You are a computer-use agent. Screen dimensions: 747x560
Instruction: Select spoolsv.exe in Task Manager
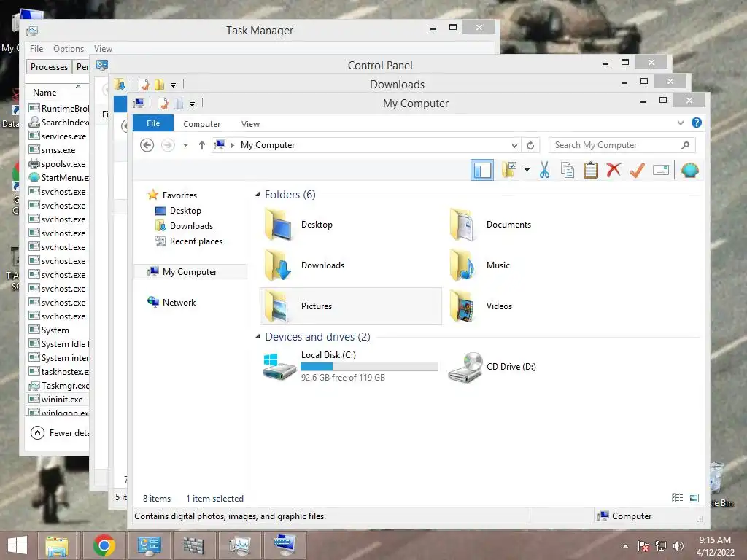[58, 164]
